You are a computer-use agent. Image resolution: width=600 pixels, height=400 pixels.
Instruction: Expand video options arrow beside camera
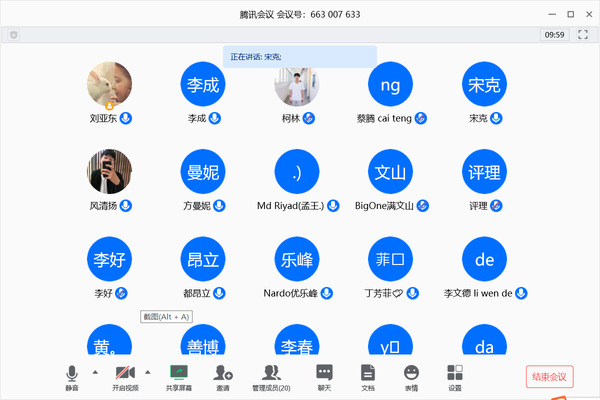[149, 371]
